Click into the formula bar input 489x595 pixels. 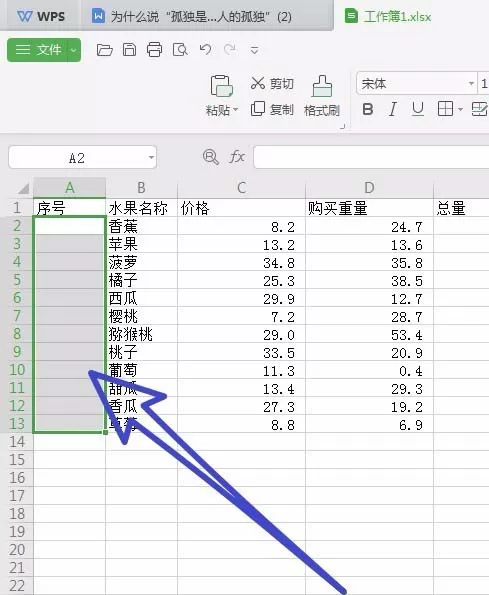[371, 157]
